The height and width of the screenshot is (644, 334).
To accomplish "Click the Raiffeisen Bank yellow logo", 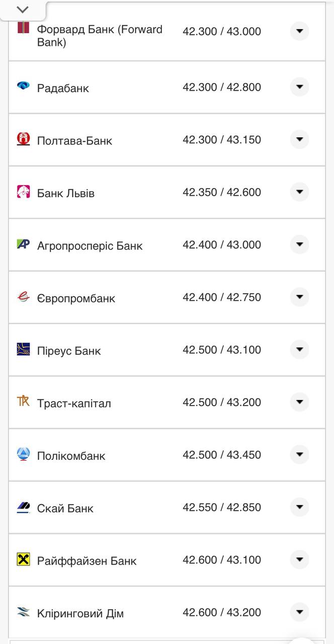I will pos(23,559).
